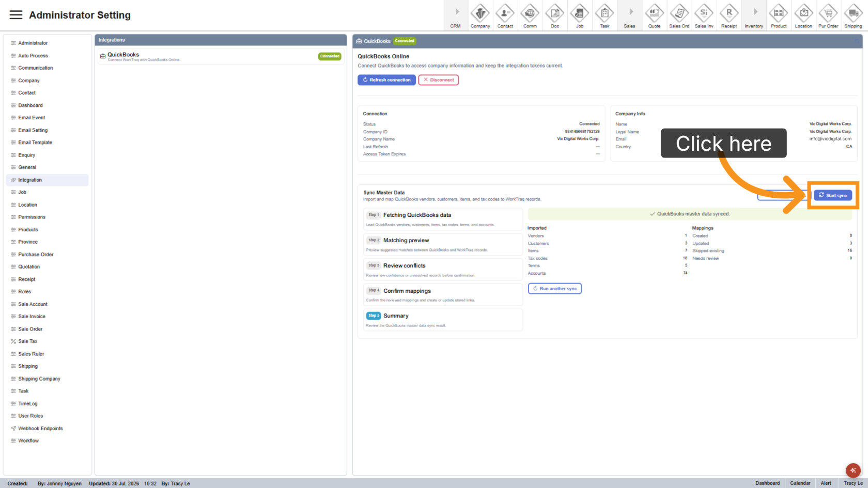Click the Start sync button
Screen dimensions: 868x488
click(x=833, y=195)
